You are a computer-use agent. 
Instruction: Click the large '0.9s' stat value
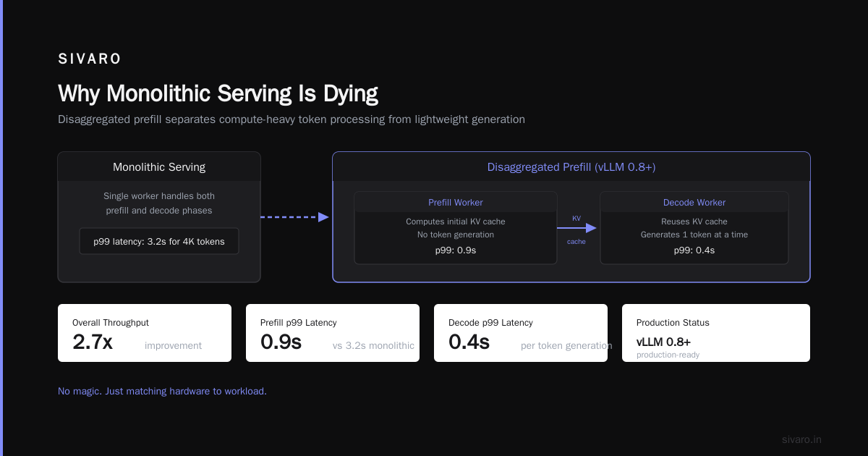(x=281, y=342)
